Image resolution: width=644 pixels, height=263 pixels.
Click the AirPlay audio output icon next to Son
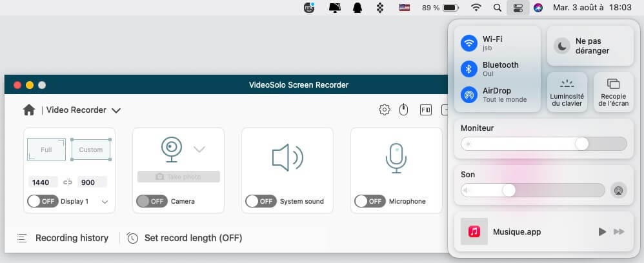618,190
